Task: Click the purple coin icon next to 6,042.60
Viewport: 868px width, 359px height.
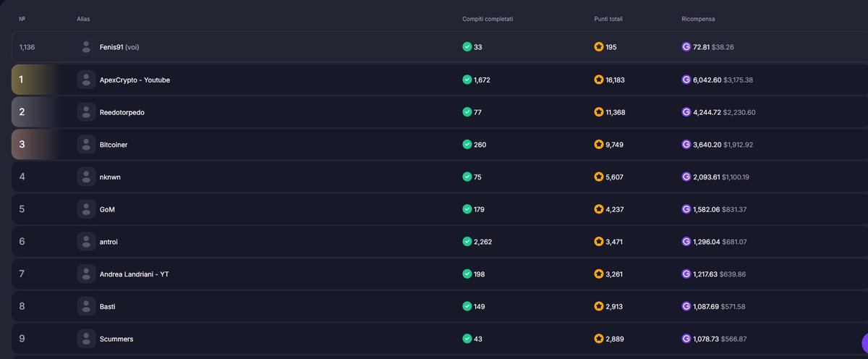Action: (x=686, y=80)
